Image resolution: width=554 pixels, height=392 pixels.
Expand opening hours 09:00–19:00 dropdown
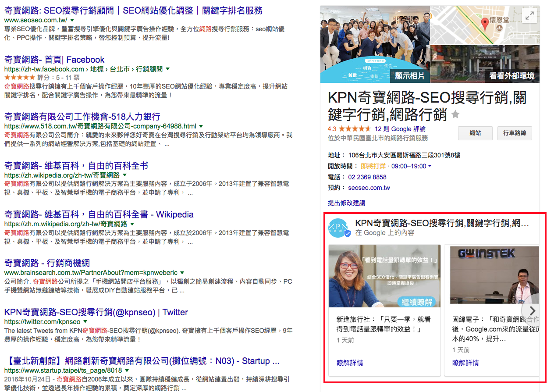pyautogui.click(x=430, y=166)
